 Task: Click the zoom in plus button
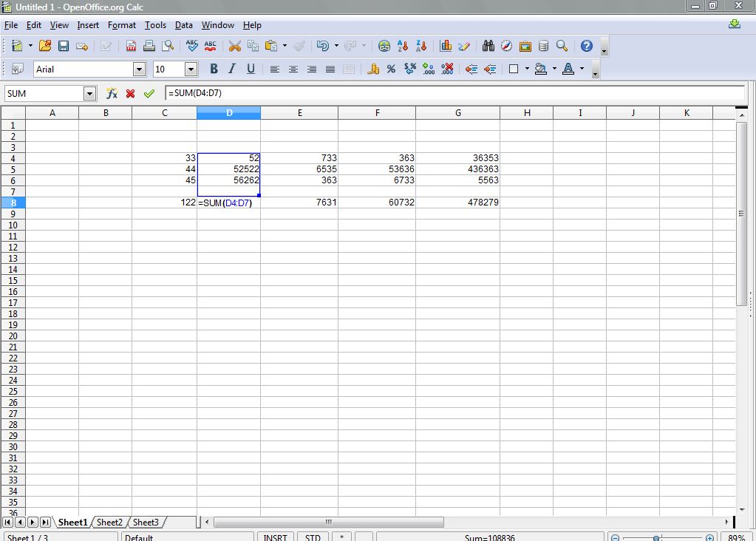709,537
